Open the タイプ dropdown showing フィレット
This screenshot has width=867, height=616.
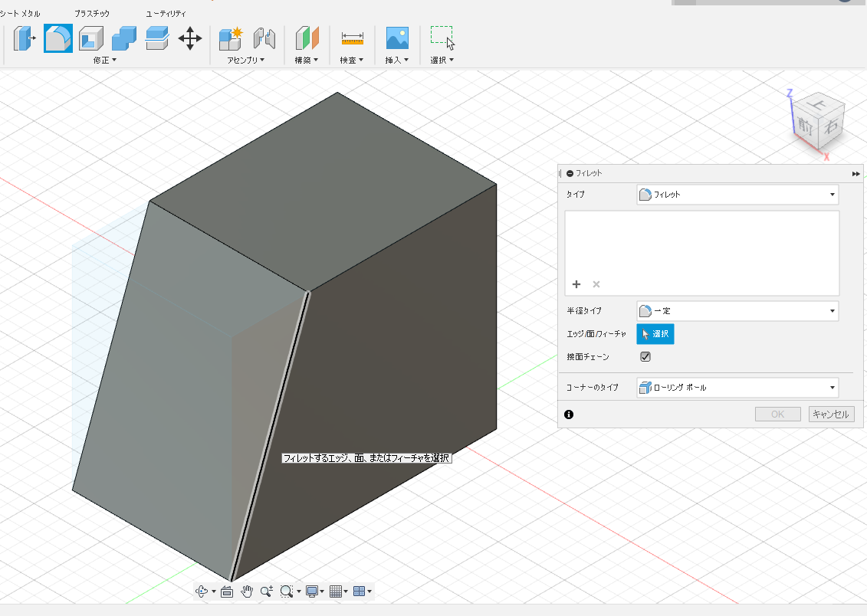tap(737, 195)
